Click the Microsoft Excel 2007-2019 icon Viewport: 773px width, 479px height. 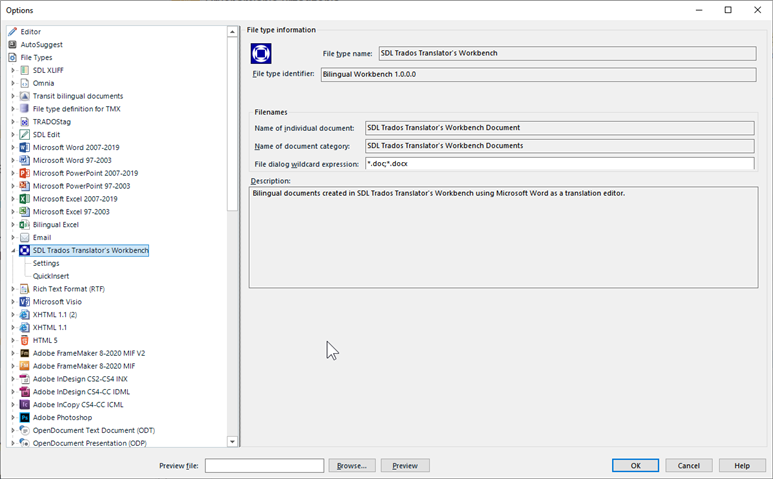tap(24, 199)
